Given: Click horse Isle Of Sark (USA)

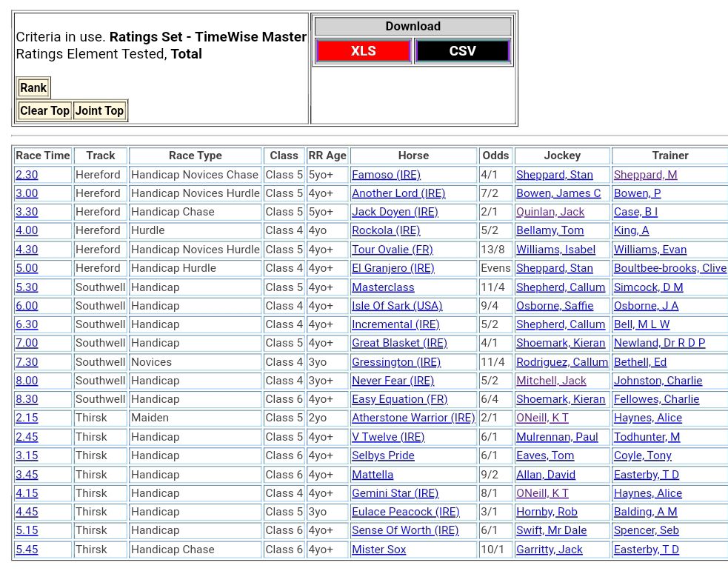Looking at the screenshot, I should pos(397,306).
